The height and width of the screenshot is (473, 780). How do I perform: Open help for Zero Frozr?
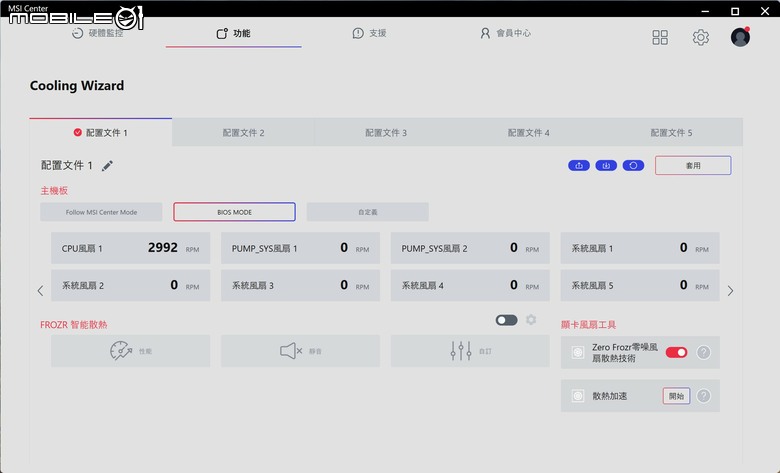pos(703,352)
